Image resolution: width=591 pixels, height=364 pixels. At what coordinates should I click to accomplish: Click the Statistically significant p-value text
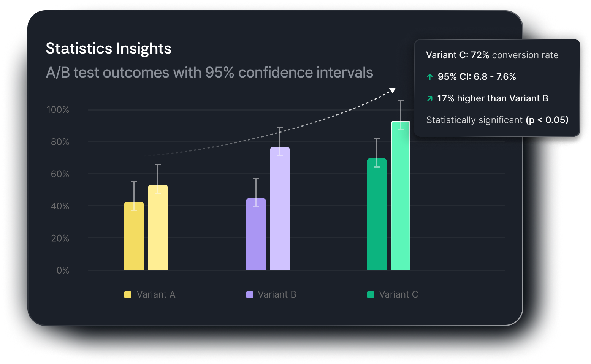pyautogui.click(x=497, y=120)
